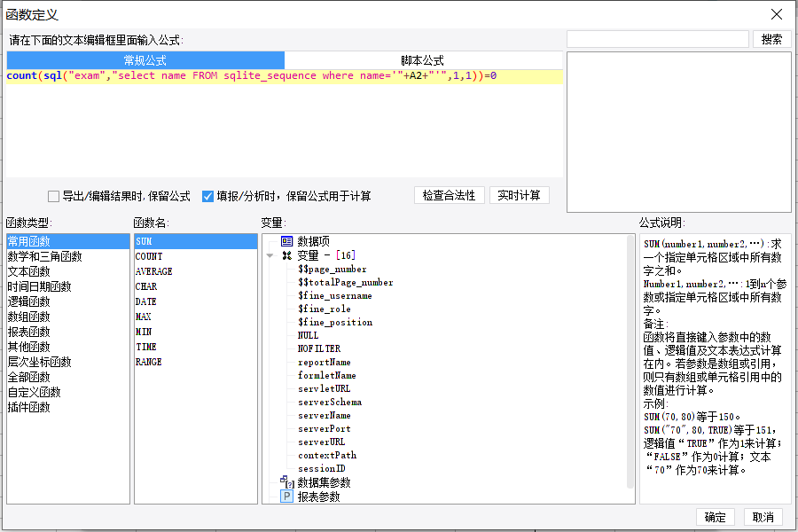
Task: Select the 常规公式 tab
Action: pyautogui.click(x=145, y=60)
